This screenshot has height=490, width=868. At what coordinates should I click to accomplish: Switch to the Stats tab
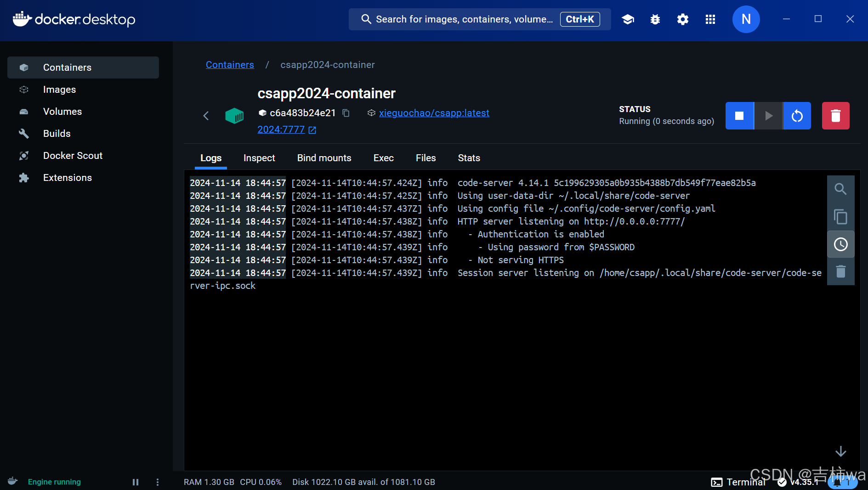pyautogui.click(x=469, y=158)
